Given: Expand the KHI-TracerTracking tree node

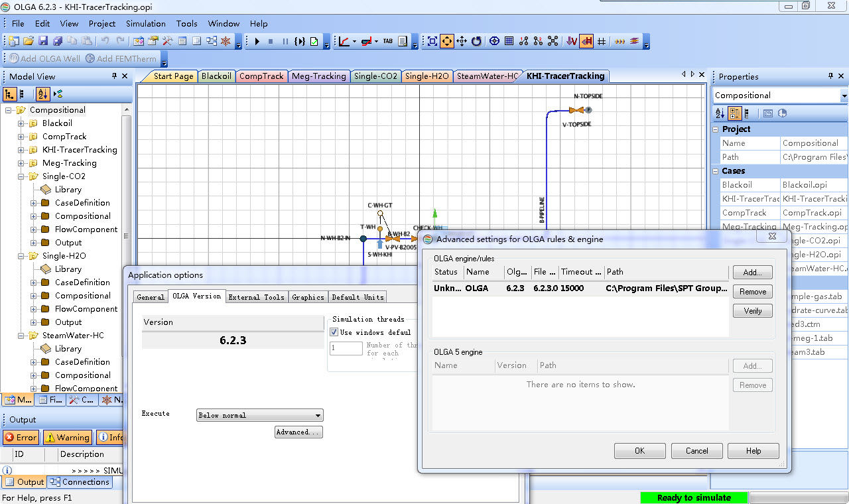Looking at the screenshot, I should (x=21, y=150).
